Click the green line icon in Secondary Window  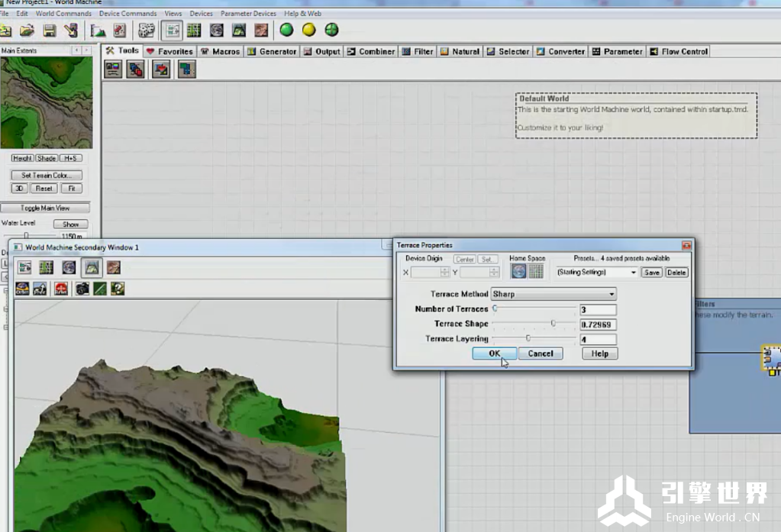pos(100,289)
